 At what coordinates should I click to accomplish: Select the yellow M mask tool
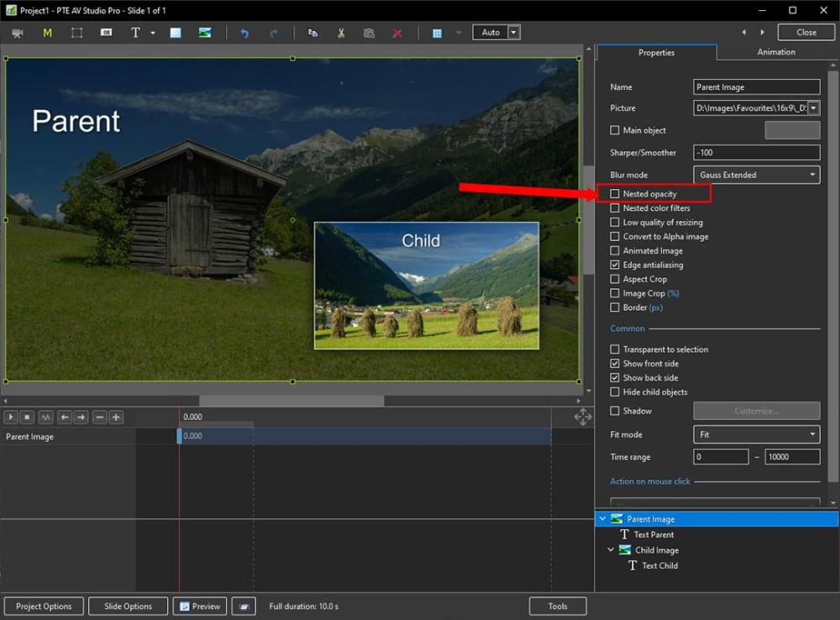pyautogui.click(x=47, y=33)
